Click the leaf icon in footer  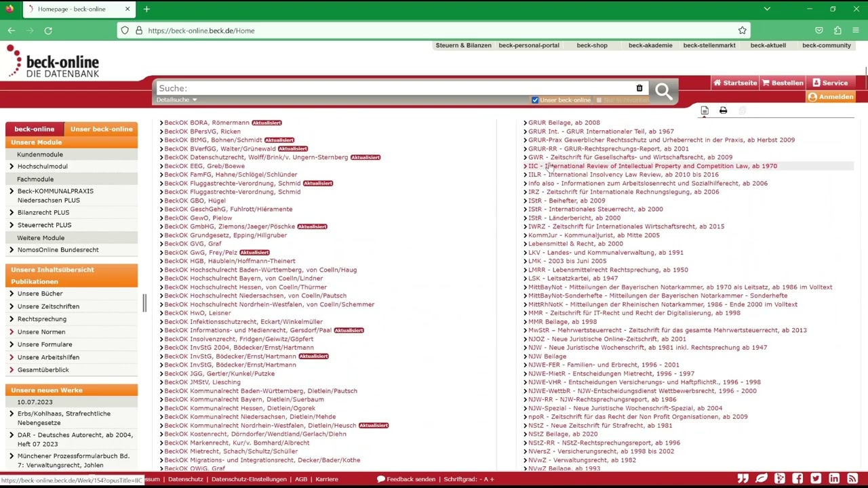(762, 479)
